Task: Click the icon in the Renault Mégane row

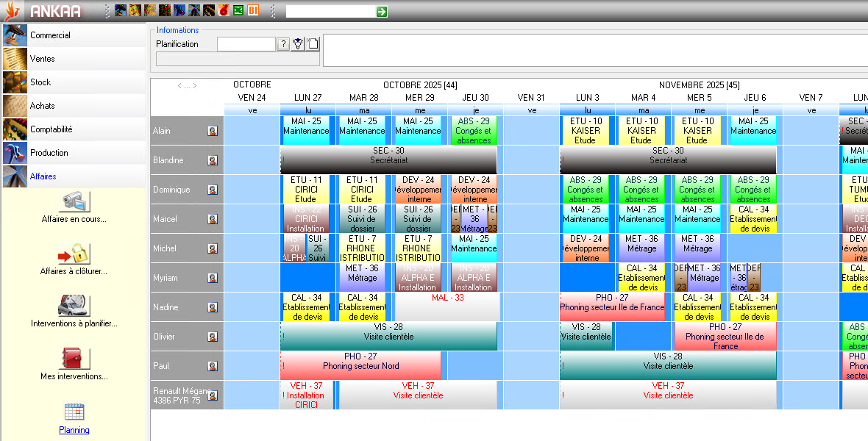Action: pyautogui.click(x=213, y=395)
